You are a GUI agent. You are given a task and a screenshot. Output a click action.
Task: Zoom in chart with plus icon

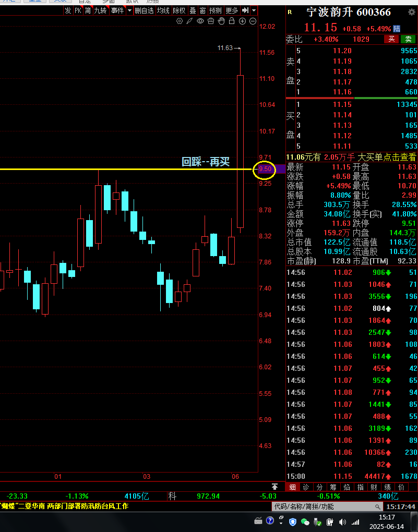tap(242, 21)
